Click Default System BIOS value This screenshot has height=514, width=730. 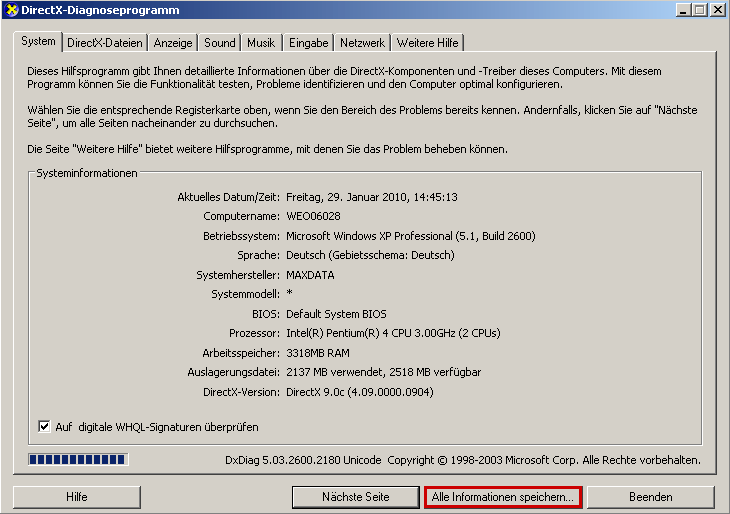(x=336, y=314)
